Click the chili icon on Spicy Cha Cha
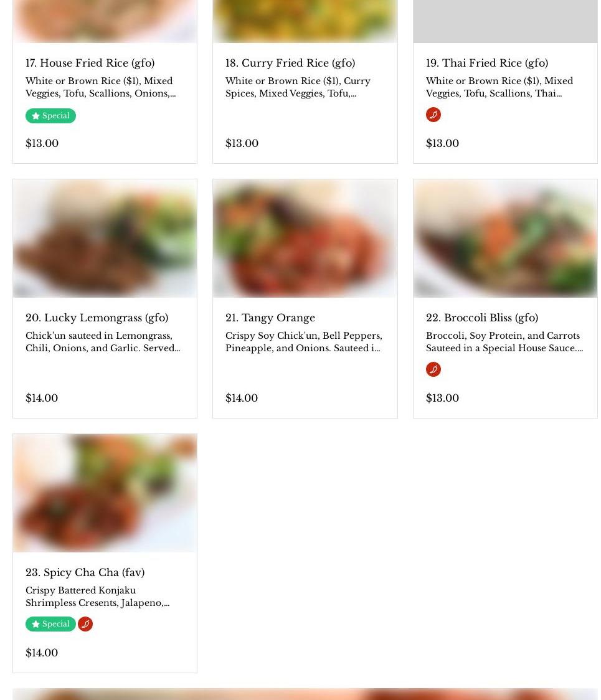The width and height of the screenshot is (601, 700). 85,624
